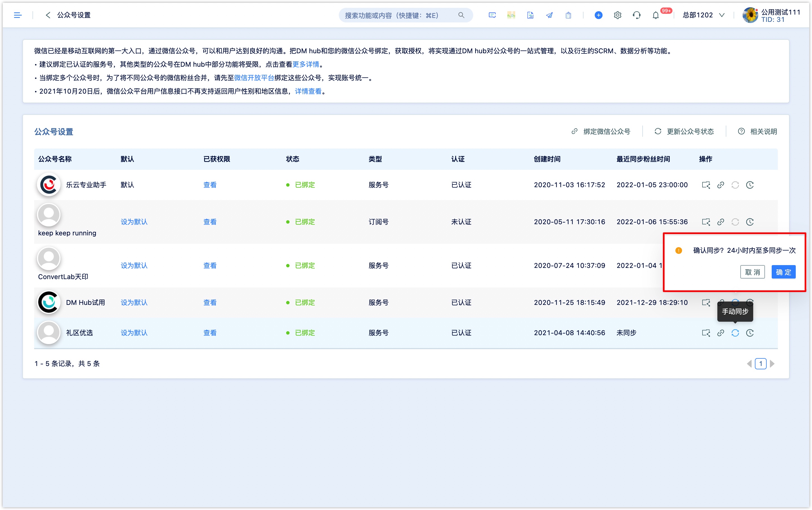Set 礼区优选 as default via 设为默认
Image resolution: width=812 pixels, height=510 pixels.
click(134, 333)
